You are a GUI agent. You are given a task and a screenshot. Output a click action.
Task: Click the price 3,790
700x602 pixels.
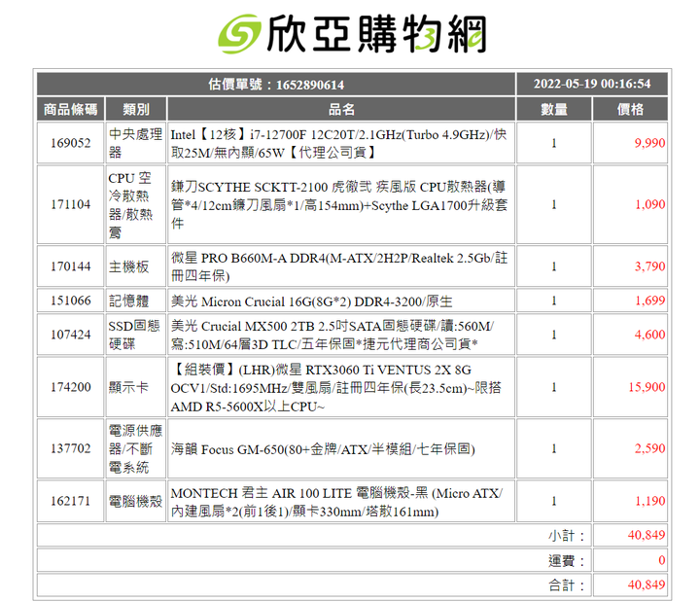tap(649, 266)
